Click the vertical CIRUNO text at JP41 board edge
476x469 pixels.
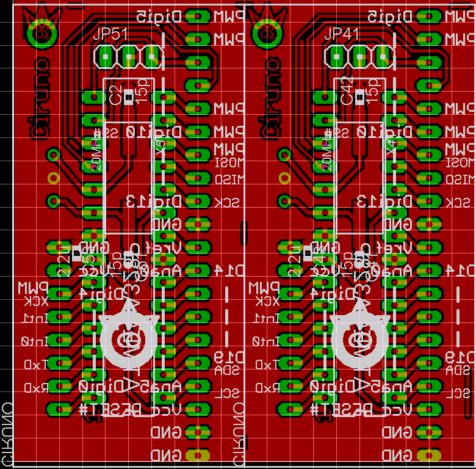238,434
